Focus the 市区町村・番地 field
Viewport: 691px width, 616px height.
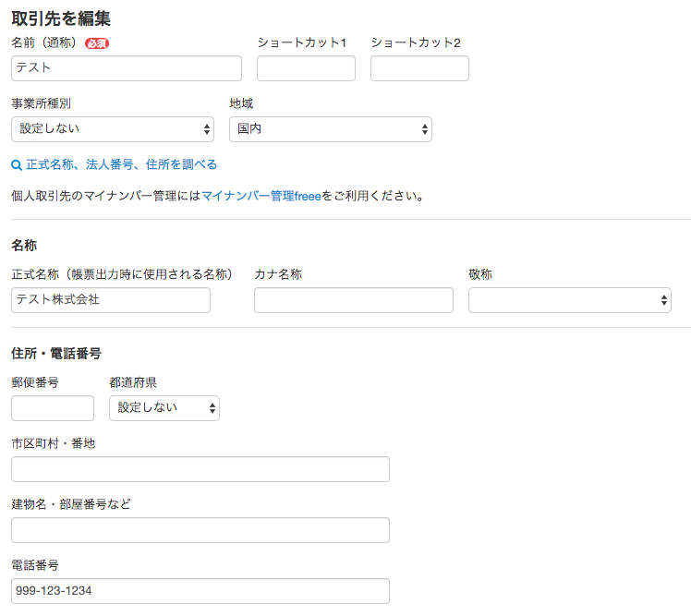click(200, 469)
